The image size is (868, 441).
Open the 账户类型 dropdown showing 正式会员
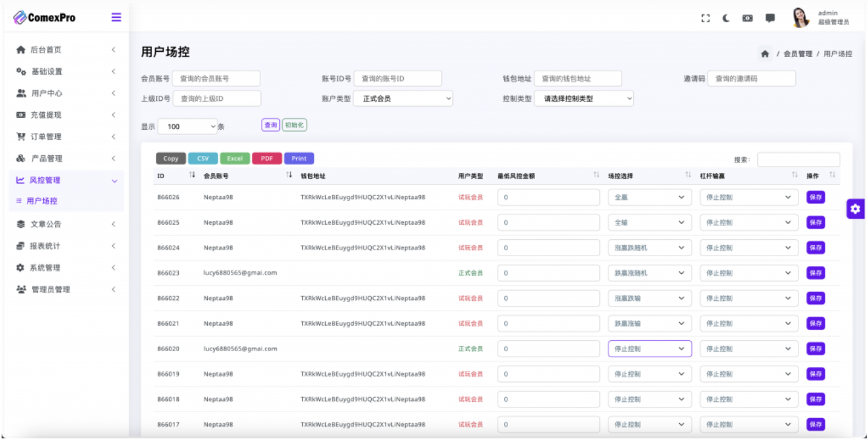(404, 99)
